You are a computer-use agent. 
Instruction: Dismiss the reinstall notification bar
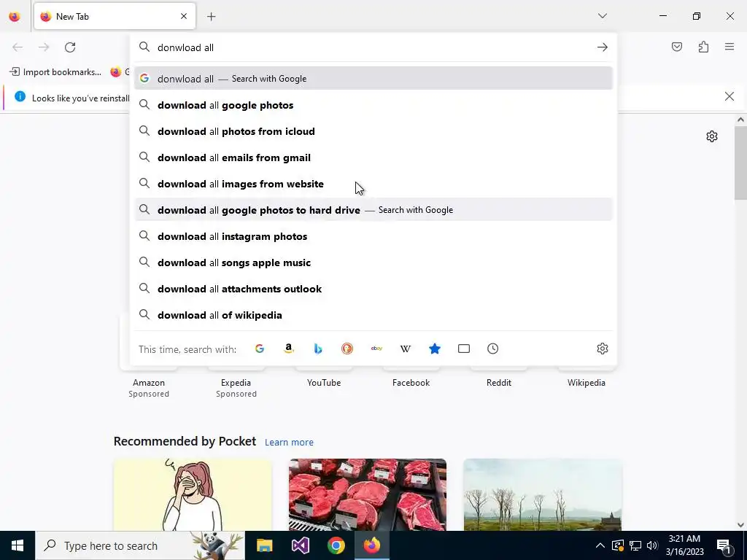(729, 97)
